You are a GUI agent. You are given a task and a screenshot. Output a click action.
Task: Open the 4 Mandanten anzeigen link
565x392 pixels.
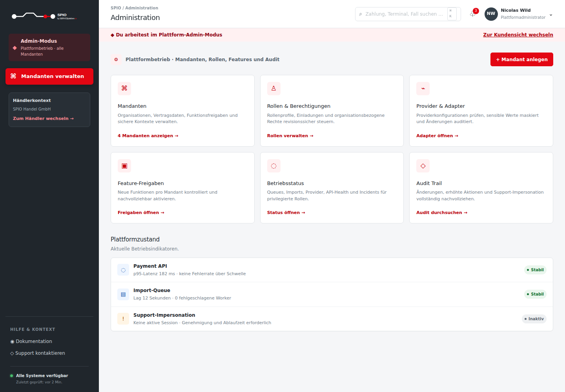[148, 136]
